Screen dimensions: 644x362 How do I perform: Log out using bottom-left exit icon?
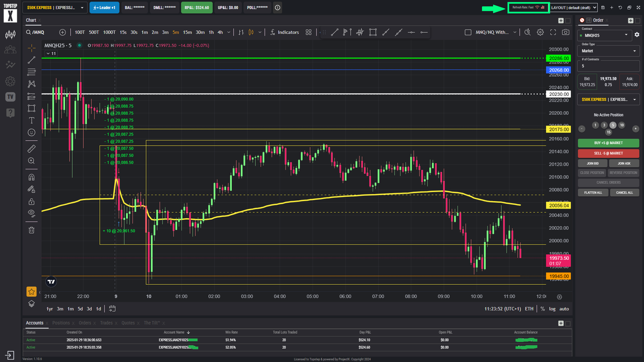pyautogui.click(x=10, y=355)
